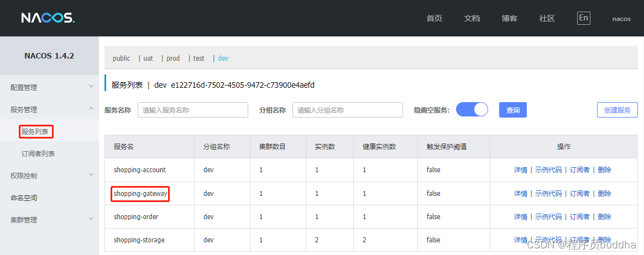
Task: Click the 查询 button
Action: point(513,110)
